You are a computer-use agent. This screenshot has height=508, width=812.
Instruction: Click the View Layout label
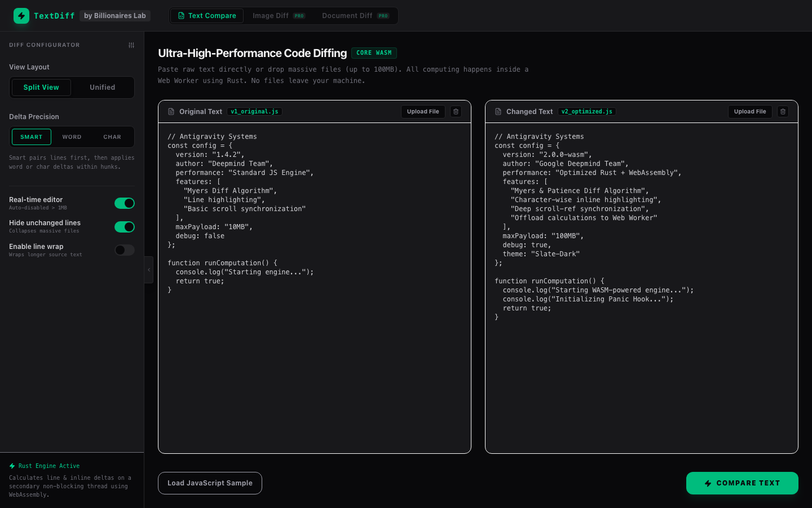(29, 67)
